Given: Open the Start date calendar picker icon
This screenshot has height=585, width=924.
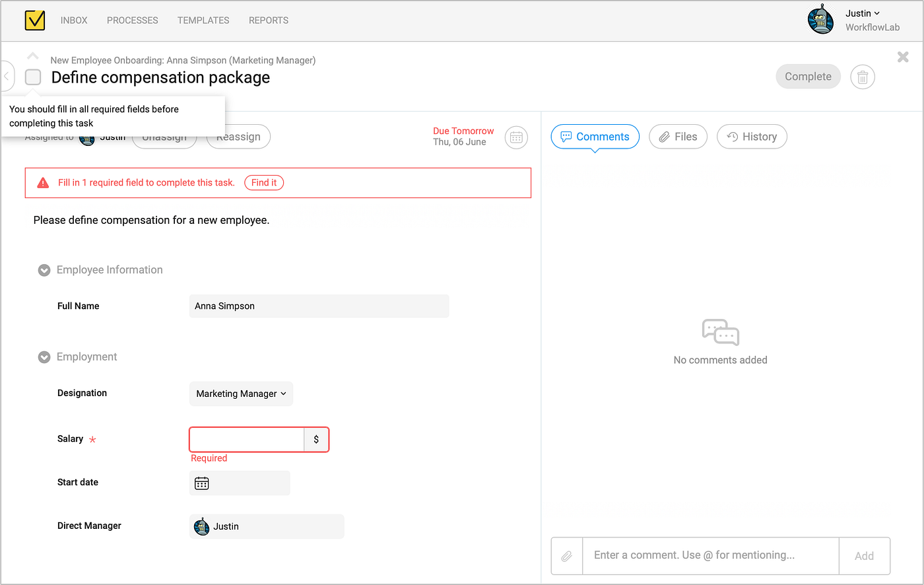Looking at the screenshot, I should pyautogui.click(x=201, y=483).
